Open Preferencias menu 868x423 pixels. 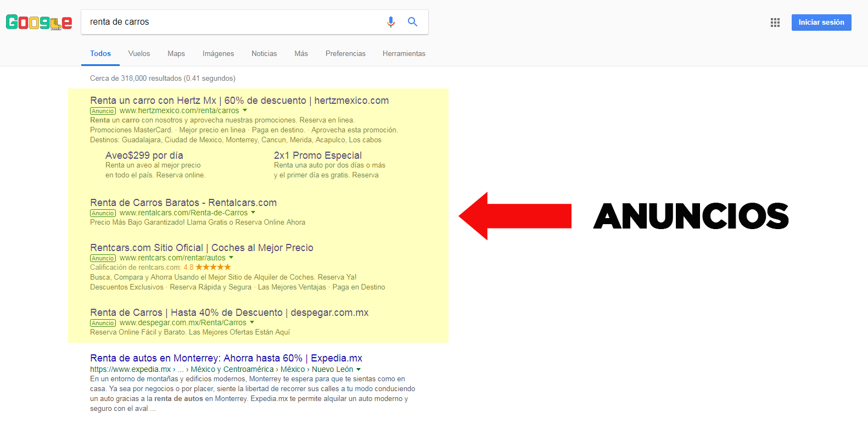345,54
